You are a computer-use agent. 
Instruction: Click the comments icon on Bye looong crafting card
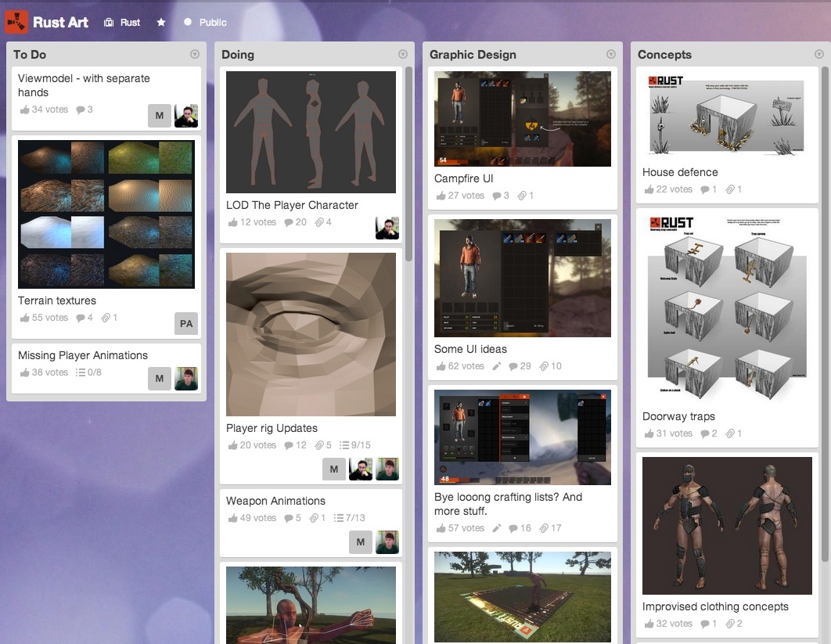(513, 528)
